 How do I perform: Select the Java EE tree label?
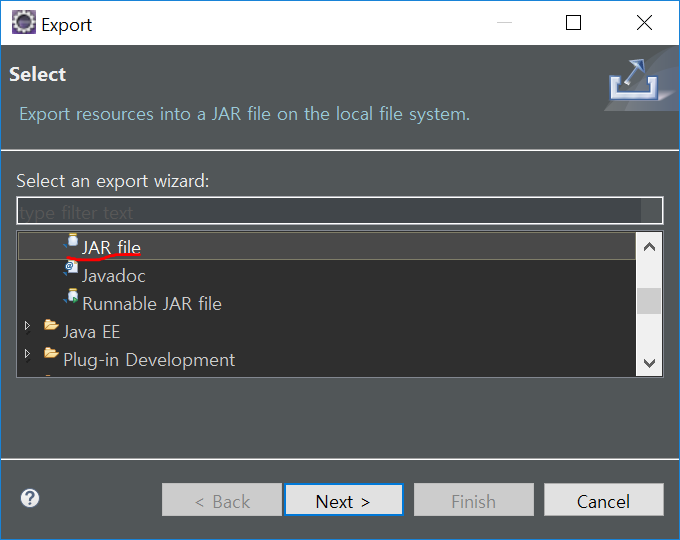[92, 332]
